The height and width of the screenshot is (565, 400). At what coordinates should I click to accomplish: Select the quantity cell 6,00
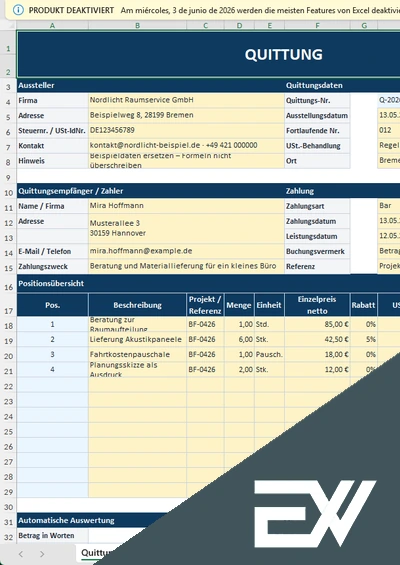(239, 339)
